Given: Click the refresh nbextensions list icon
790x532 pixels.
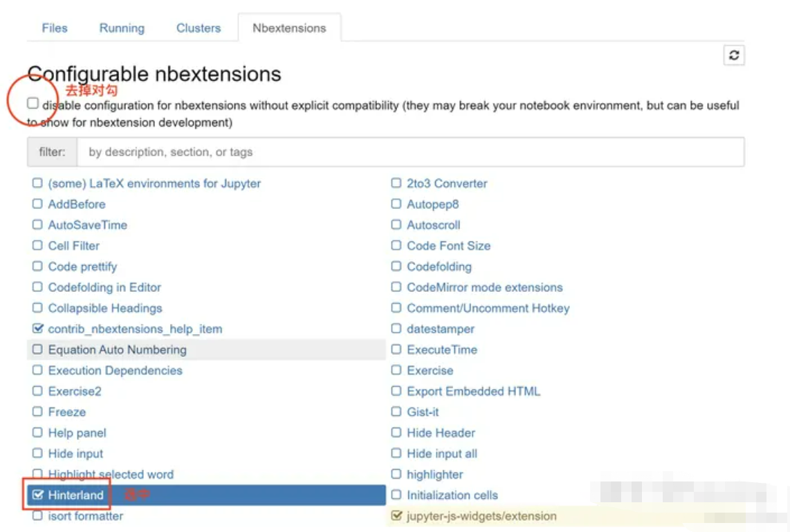Looking at the screenshot, I should click(734, 55).
